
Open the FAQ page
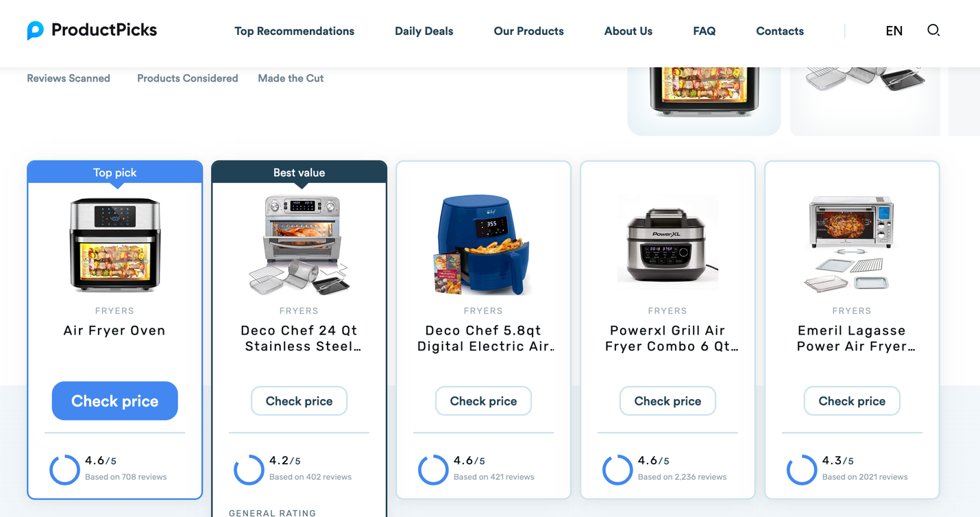704,31
